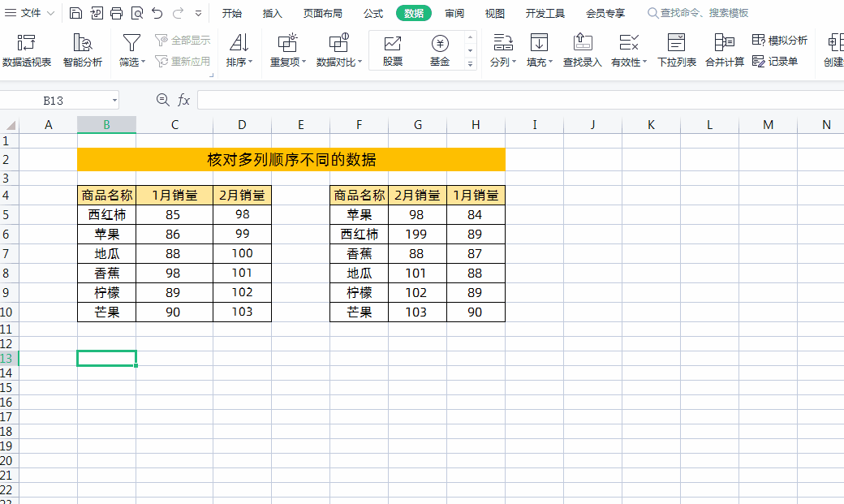Click the 香蕉 cell in column F
This screenshot has width=844, height=504.
click(x=359, y=253)
